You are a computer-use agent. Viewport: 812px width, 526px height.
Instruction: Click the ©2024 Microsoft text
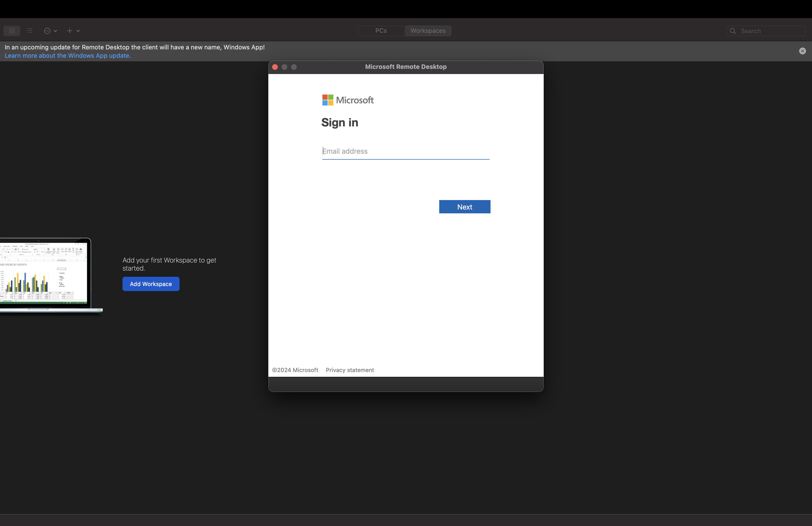click(x=295, y=370)
